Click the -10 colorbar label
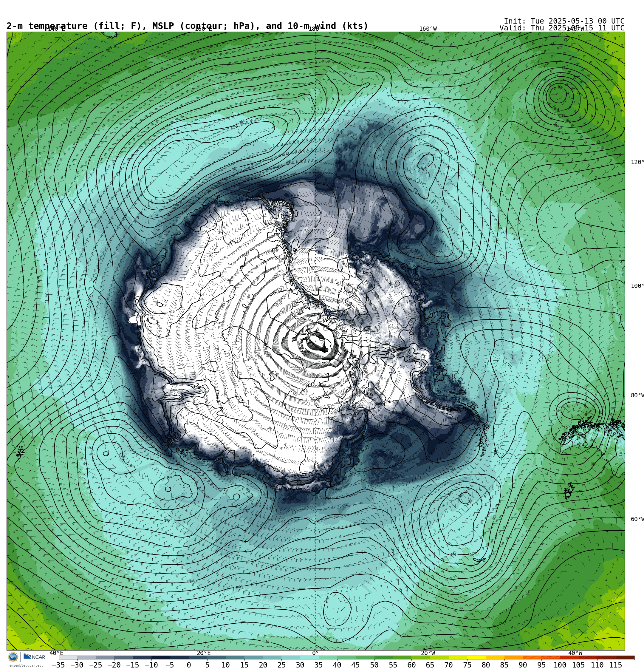This screenshot has height=669, width=644. 151,665
